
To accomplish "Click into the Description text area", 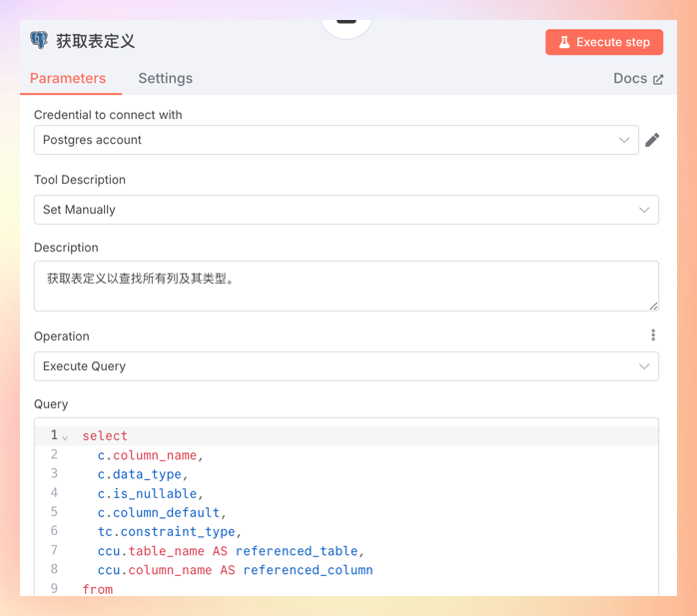I will pos(347,286).
